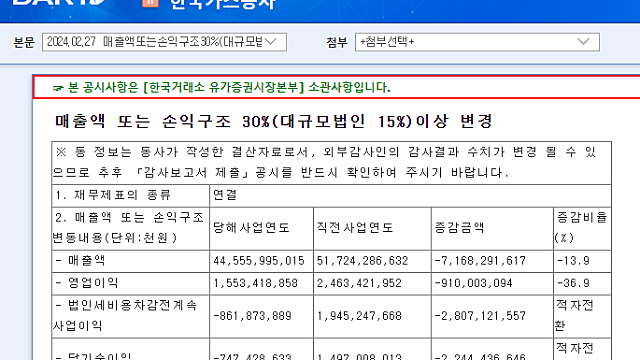Click the value 51,724,286,632

[x=362, y=261]
